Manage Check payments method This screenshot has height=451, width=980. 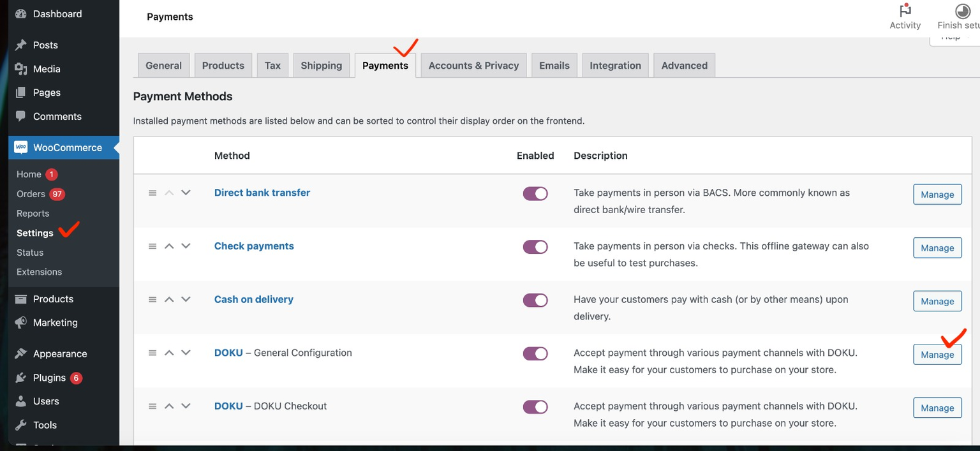pyautogui.click(x=937, y=248)
